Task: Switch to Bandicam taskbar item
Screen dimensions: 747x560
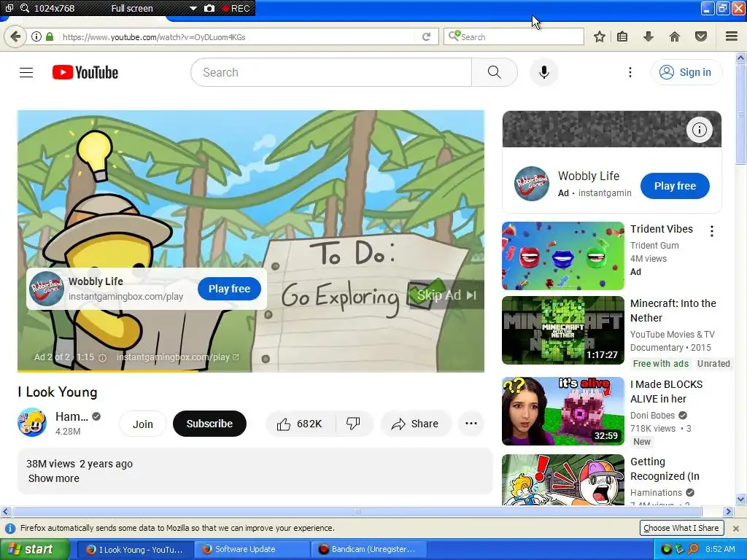Action: (x=368, y=549)
